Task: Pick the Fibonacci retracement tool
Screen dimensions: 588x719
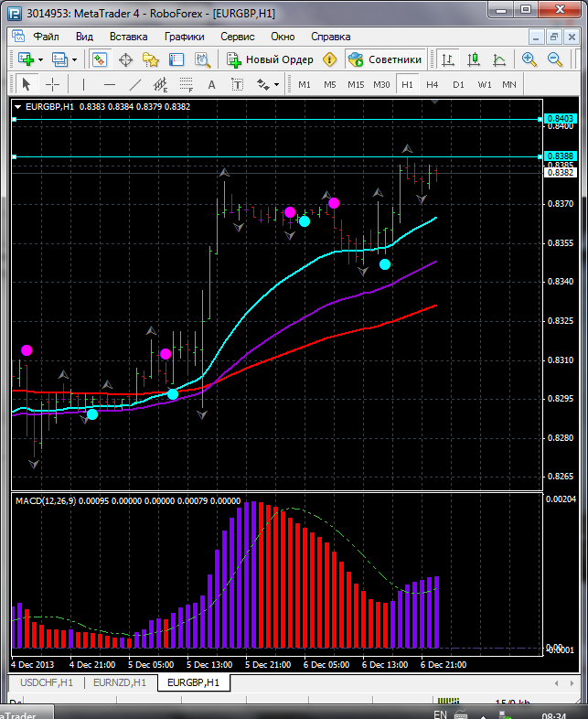Action: (187, 84)
